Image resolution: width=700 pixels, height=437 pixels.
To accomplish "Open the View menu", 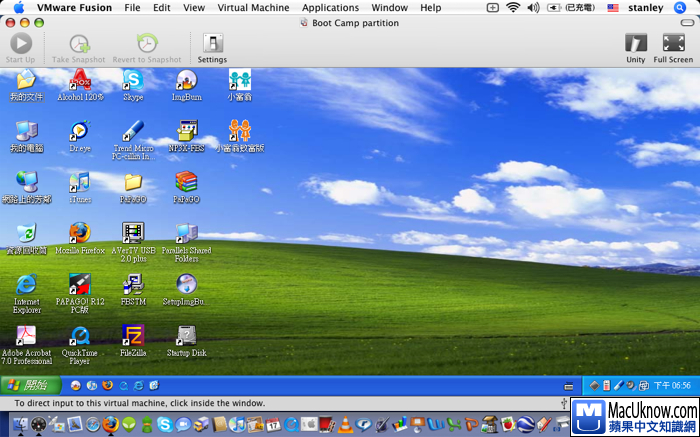I will pyautogui.click(x=194, y=7).
